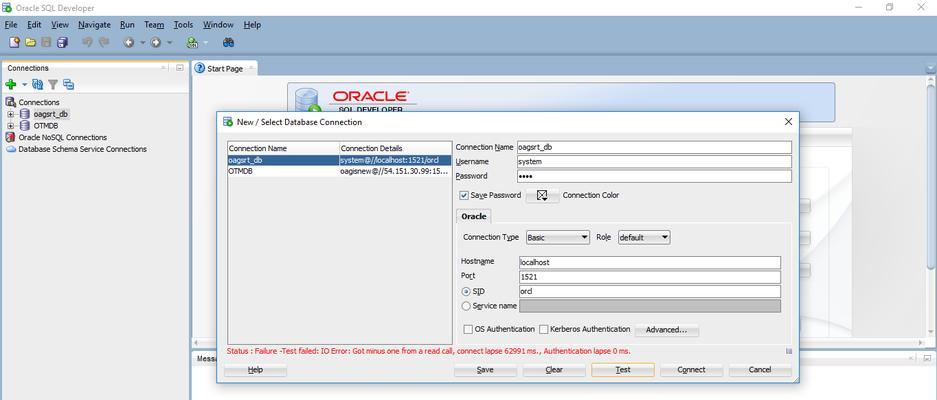Screen dimensions: 937x400
Task: Open the Forward button history dropdown arrow
Action: [170, 42]
